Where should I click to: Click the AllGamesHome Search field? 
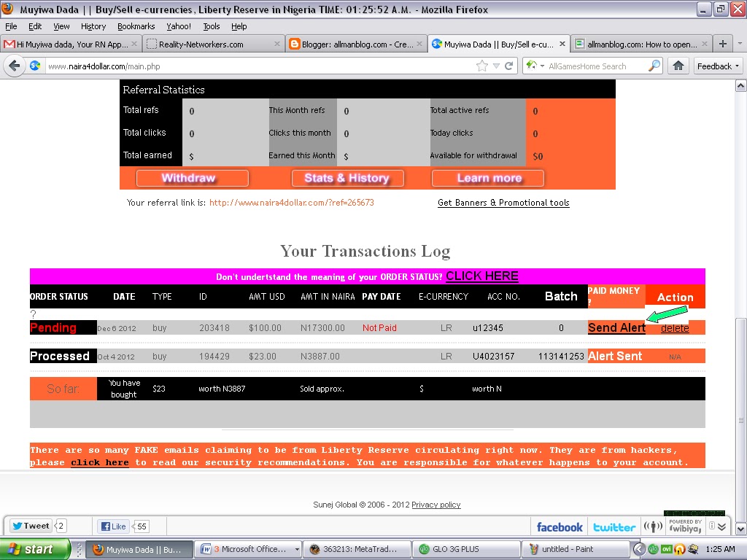[597, 66]
